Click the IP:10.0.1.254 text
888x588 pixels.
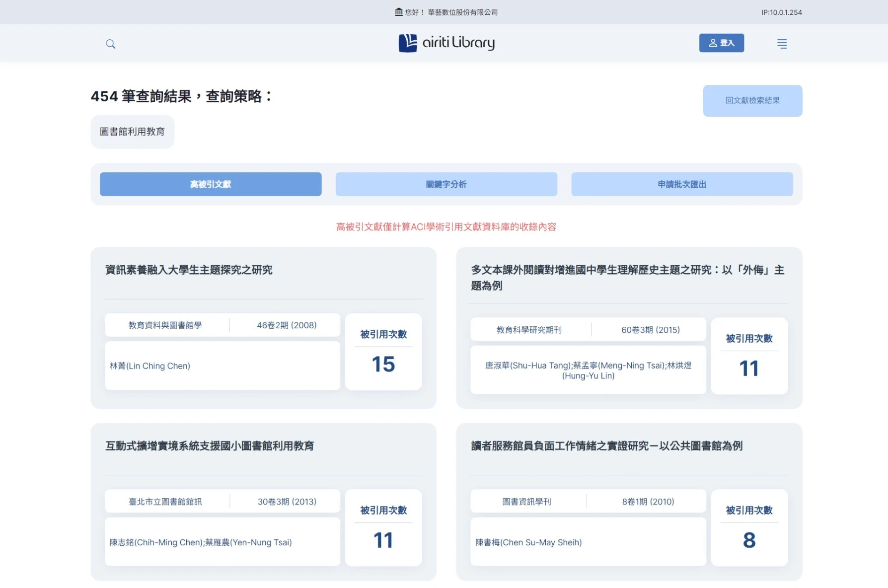(782, 12)
